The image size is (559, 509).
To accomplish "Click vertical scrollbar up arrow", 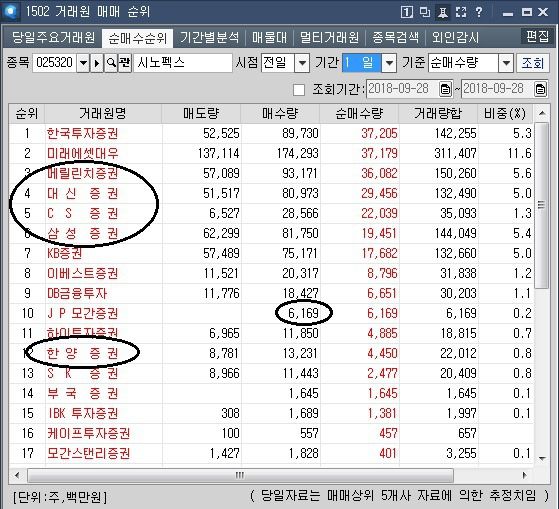I will click(x=542, y=114).
